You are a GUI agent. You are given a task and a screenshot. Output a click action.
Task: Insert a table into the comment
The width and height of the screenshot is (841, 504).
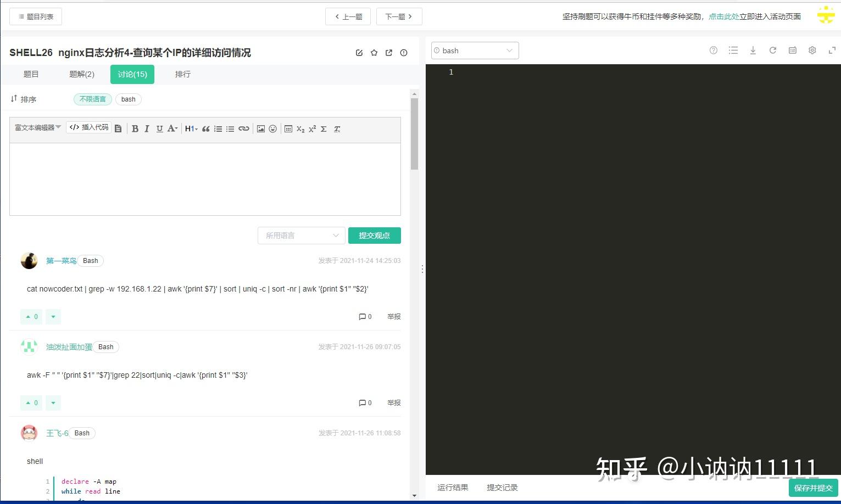point(288,128)
